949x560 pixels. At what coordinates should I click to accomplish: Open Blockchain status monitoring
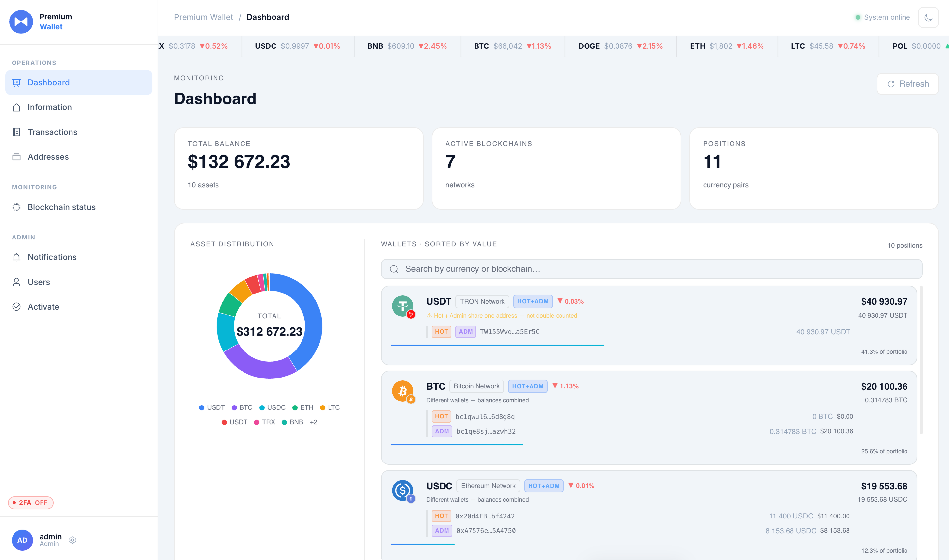tap(78, 207)
